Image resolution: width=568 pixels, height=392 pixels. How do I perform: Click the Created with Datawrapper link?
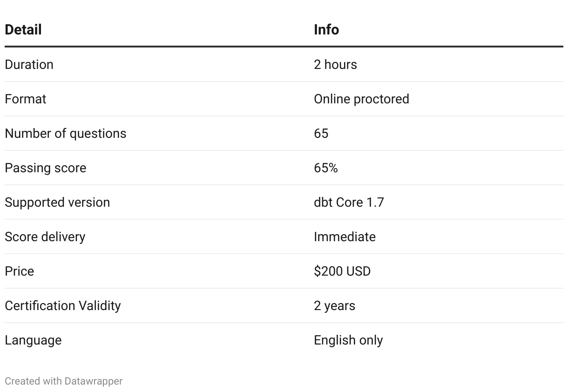[63, 381]
